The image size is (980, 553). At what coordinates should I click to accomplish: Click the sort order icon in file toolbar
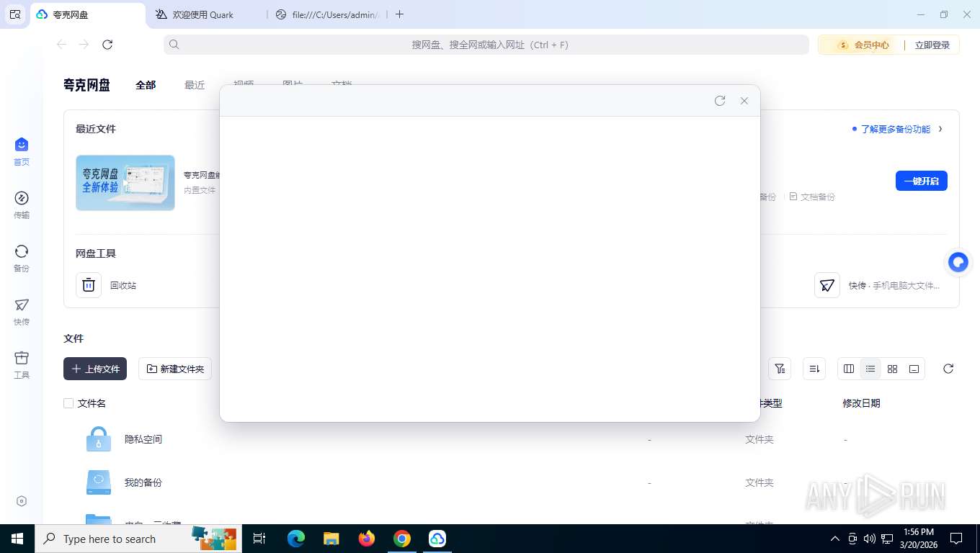click(815, 369)
